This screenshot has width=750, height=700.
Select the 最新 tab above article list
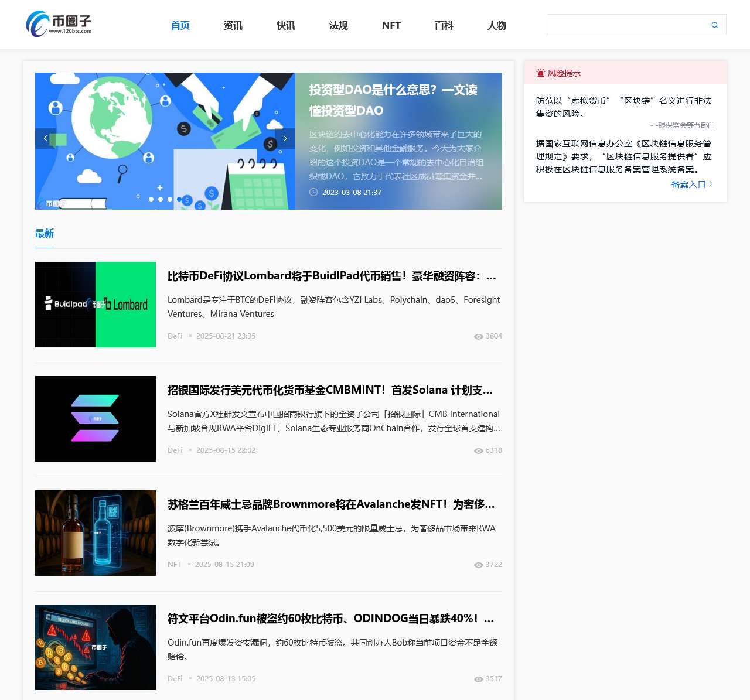(x=43, y=233)
